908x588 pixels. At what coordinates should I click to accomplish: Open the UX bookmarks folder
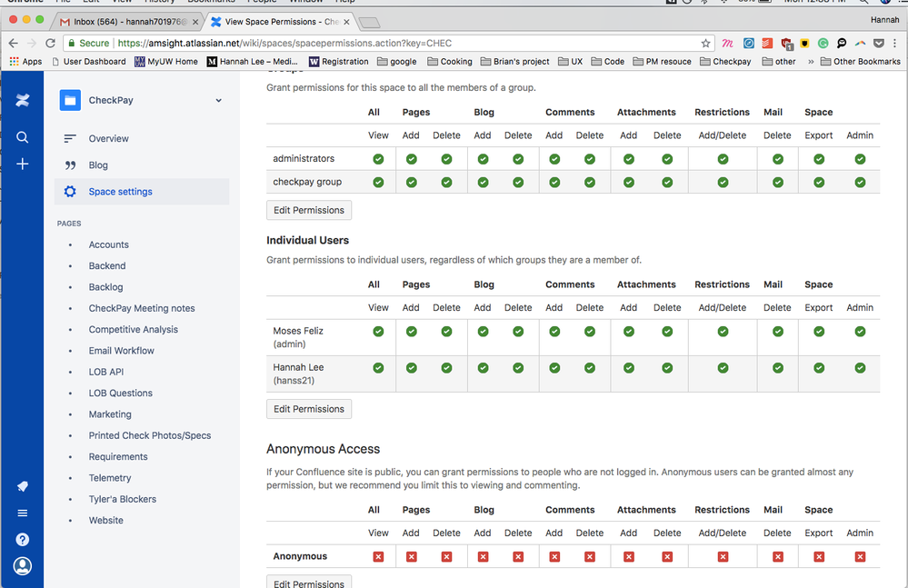(x=571, y=62)
